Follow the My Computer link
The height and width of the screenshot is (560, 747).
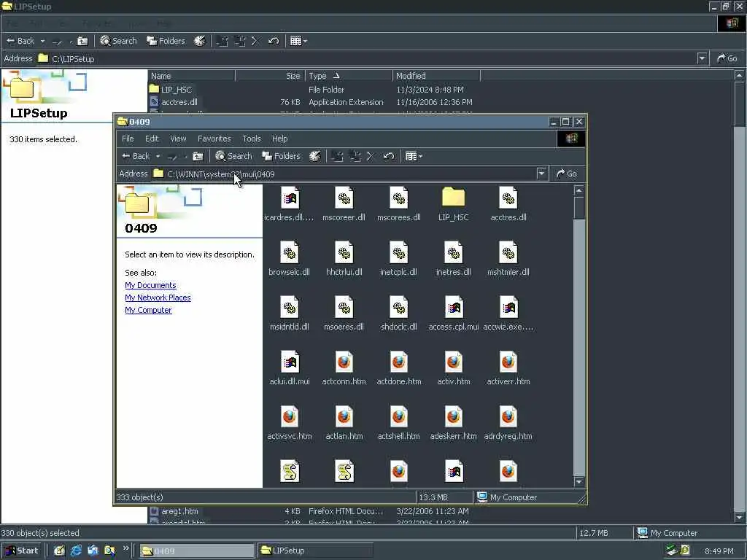[148, 309]
